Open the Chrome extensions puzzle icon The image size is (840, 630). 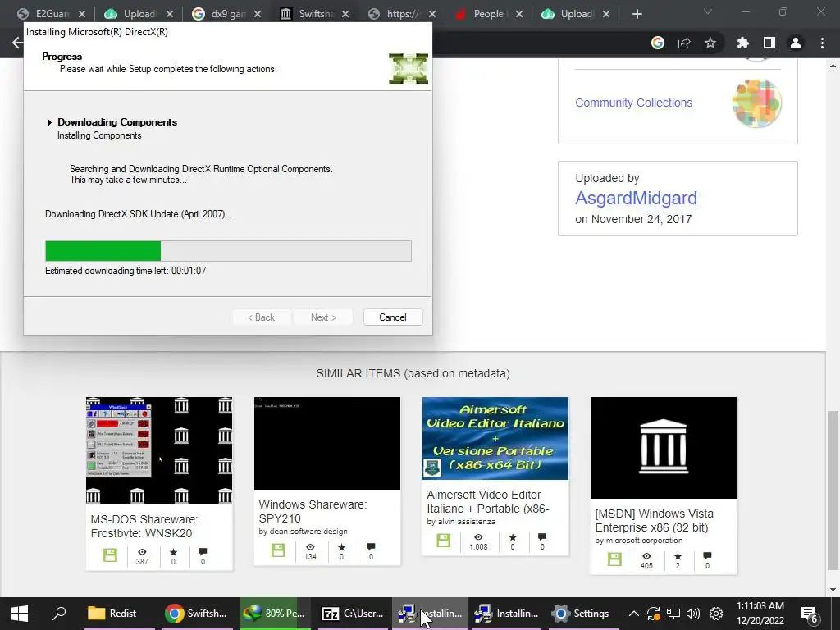pyautogui.click(x=743, y=43)
